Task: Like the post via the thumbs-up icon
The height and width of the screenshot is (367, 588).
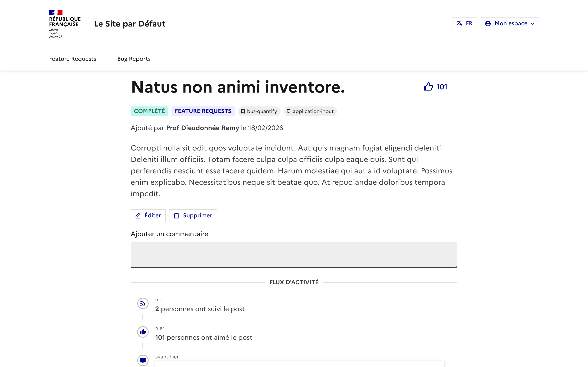Action: pos(428,86)
